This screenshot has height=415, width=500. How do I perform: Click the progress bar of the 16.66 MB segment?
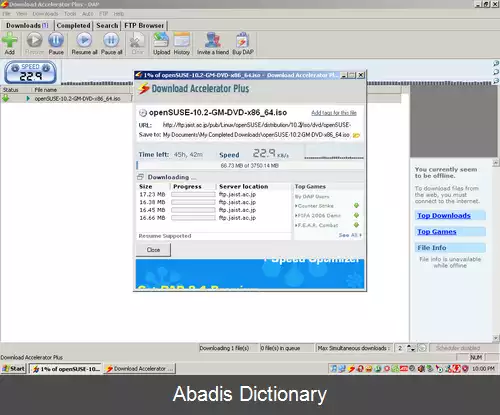tap(193, 218)
